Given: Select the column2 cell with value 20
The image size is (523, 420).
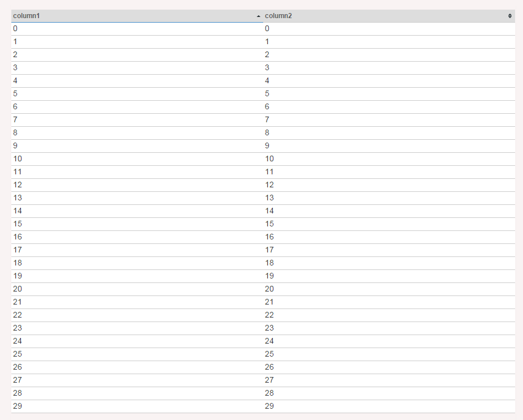Looking at the screenshot, I should (389, 289).
